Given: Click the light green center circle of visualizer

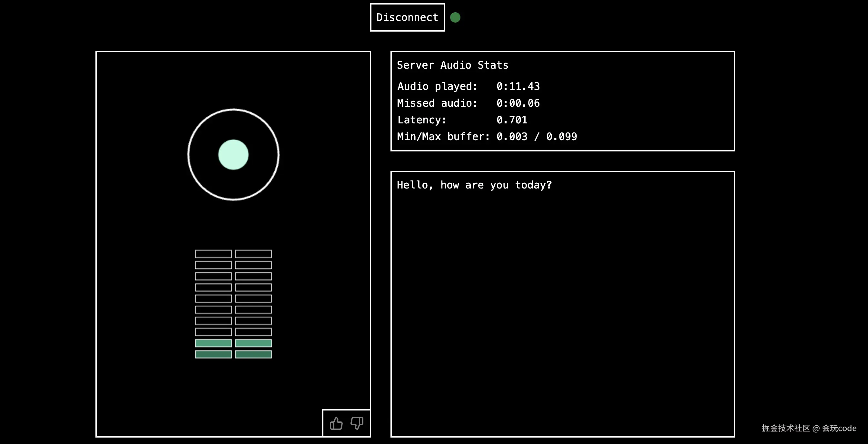Looking at the screenshot, I should point(233,155).
